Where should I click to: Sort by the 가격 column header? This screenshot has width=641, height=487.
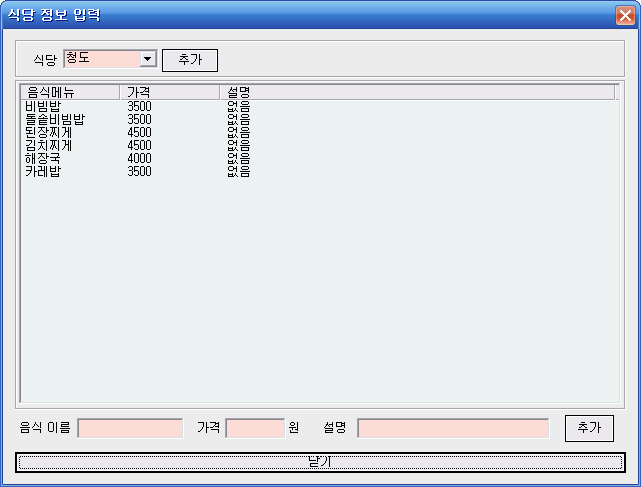pyautogui.click(x=170, y=92)
